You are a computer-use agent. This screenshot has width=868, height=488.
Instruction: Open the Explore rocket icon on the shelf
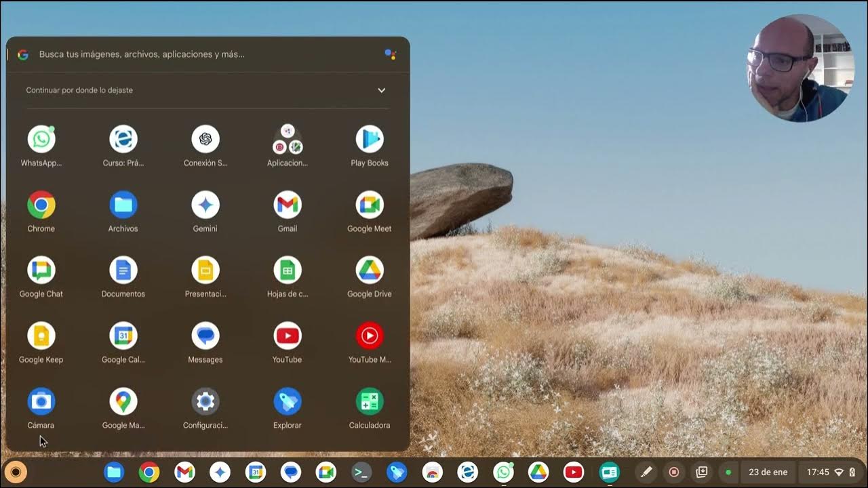click(x=397, y=472)
